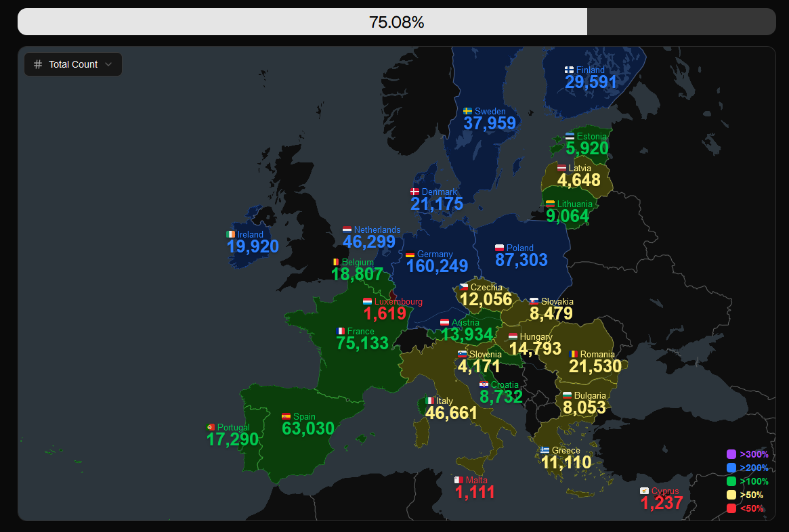Click the blue >200% legend swatch
The height and width of the screenshot is (532, 789).
click(x=731, y=468)
